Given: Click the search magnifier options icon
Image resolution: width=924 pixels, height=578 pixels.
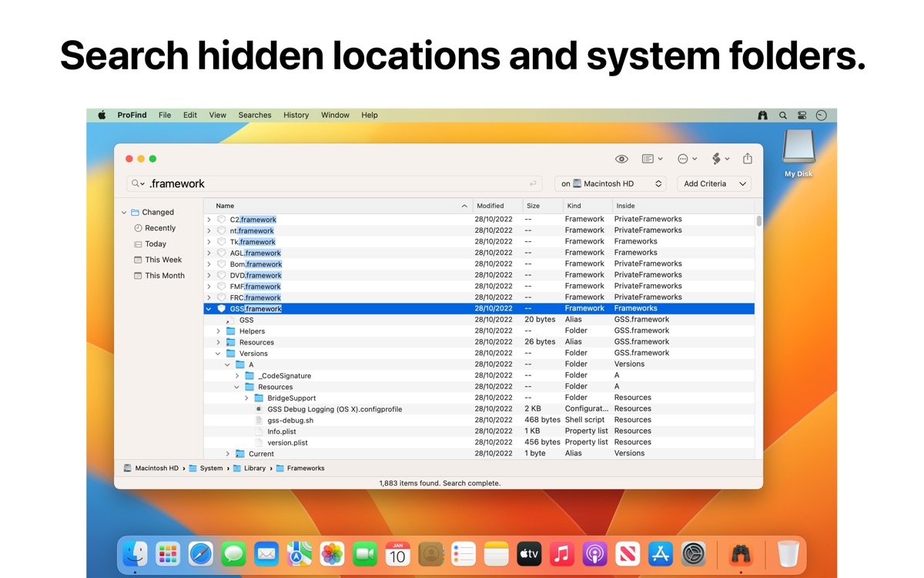Looking at the screenshot, I should [138, 183].
